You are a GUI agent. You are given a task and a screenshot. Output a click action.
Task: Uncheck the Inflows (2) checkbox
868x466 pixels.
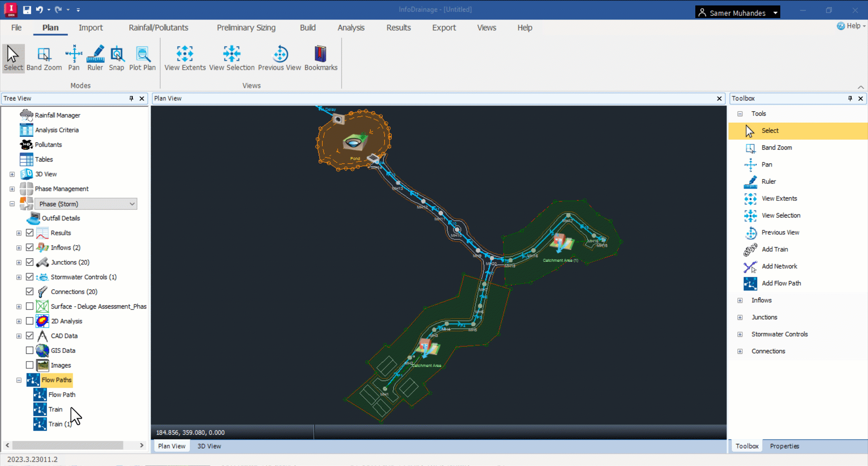click(x=30, y=248)
